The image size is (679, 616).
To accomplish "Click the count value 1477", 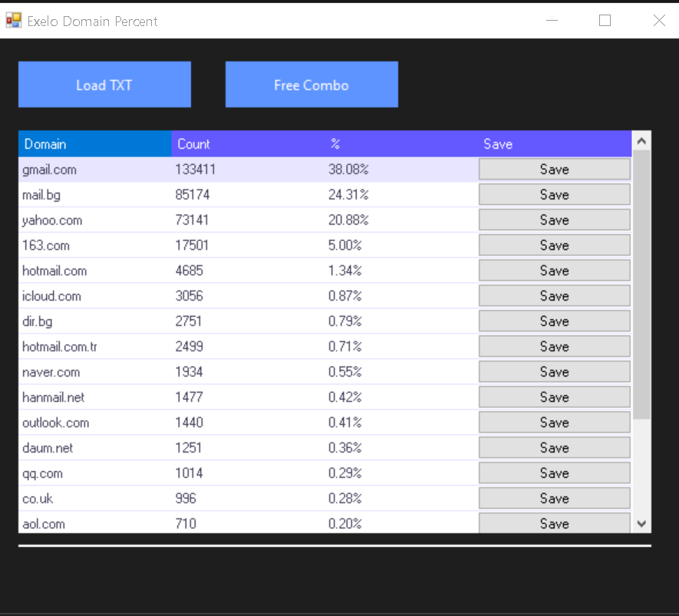I will [189, 397].
